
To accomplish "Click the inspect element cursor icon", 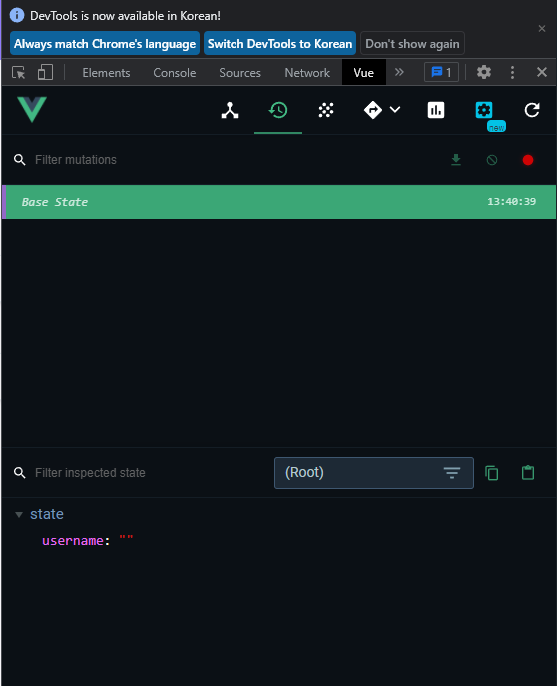I will (18, 72).
